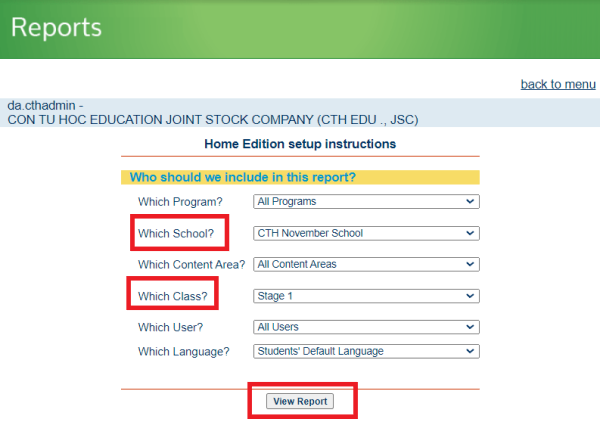Open the All Content Areas dropdown
This screenshot has height=422, width=600.
(366, 265)
